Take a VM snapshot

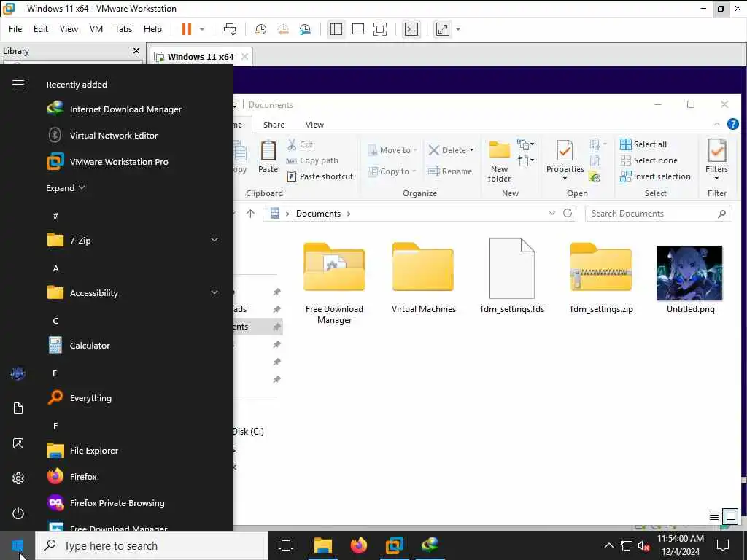click(260, 29)
